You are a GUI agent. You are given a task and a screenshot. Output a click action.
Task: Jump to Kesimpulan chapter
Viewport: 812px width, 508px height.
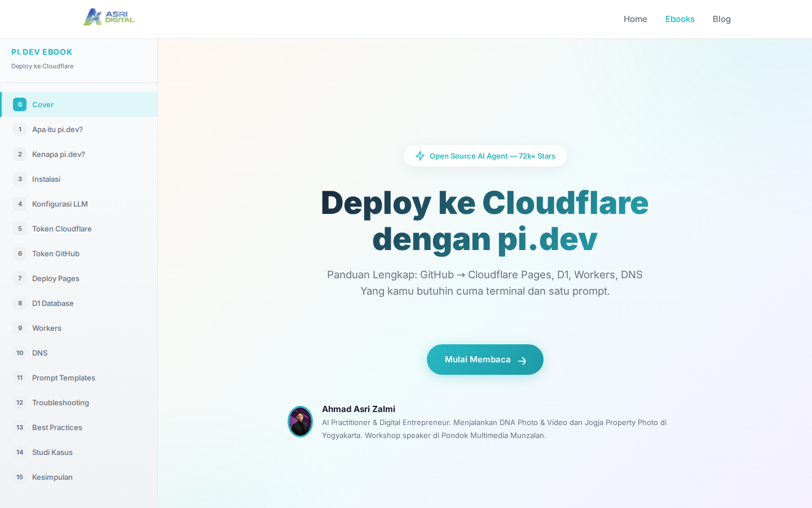coord(79,477)
